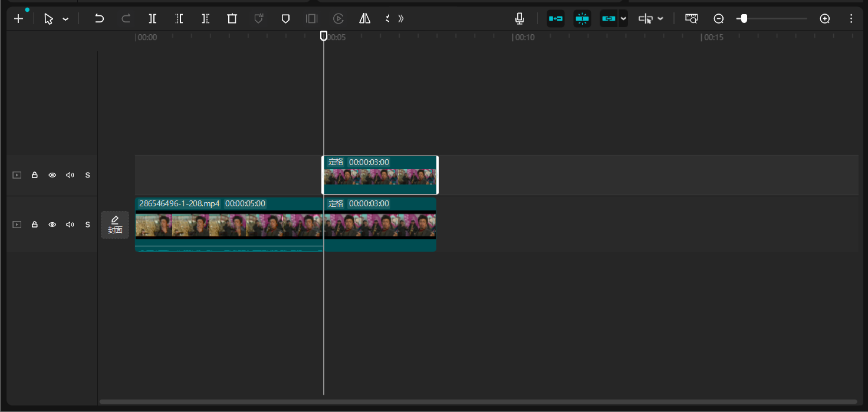Lock the main video track
Image resolution: width=868 pixels, height=412 pixels.
(x=35, y=225)
